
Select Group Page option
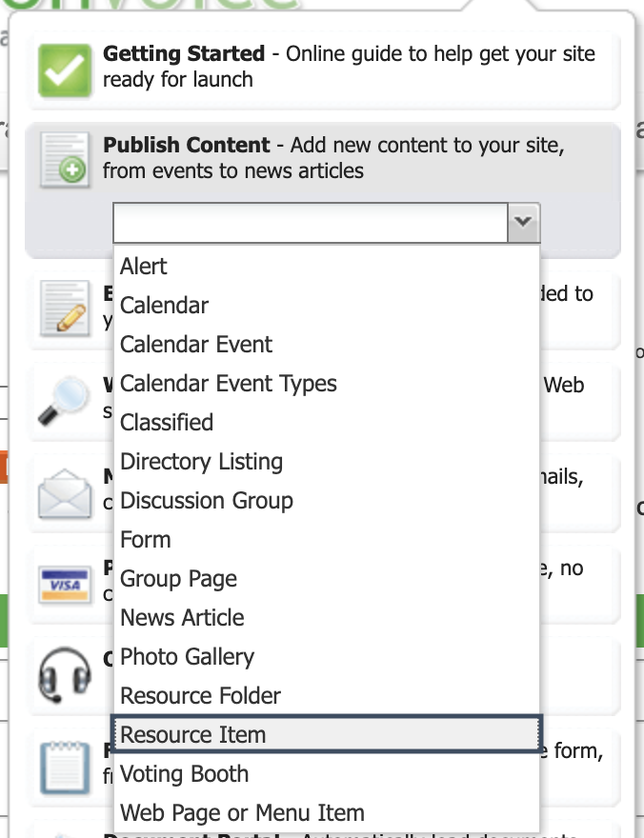click(327, 578)
